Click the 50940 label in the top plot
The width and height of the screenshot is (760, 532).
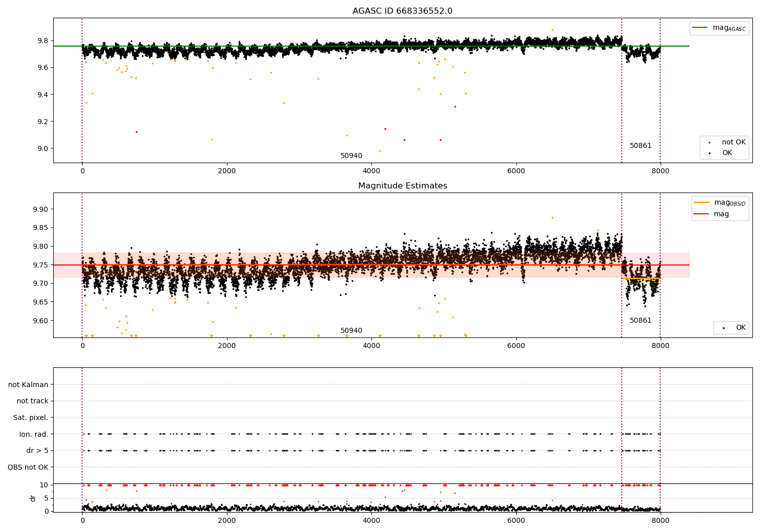pyautogui.click(x=351, y=156)
